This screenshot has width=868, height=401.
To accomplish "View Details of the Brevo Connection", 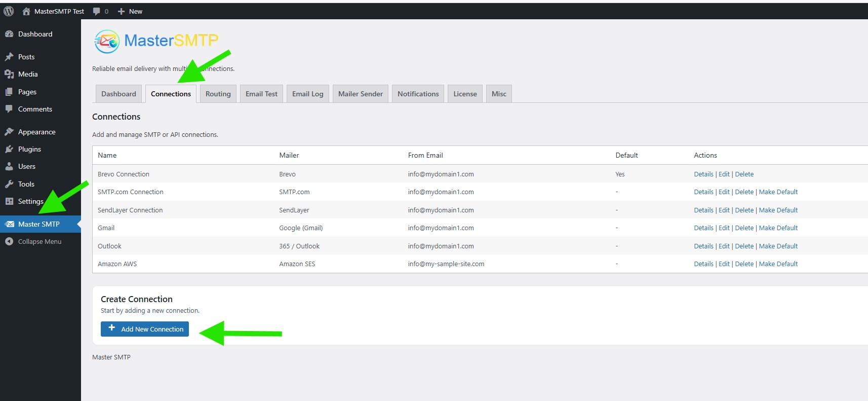I will (703, 174).
